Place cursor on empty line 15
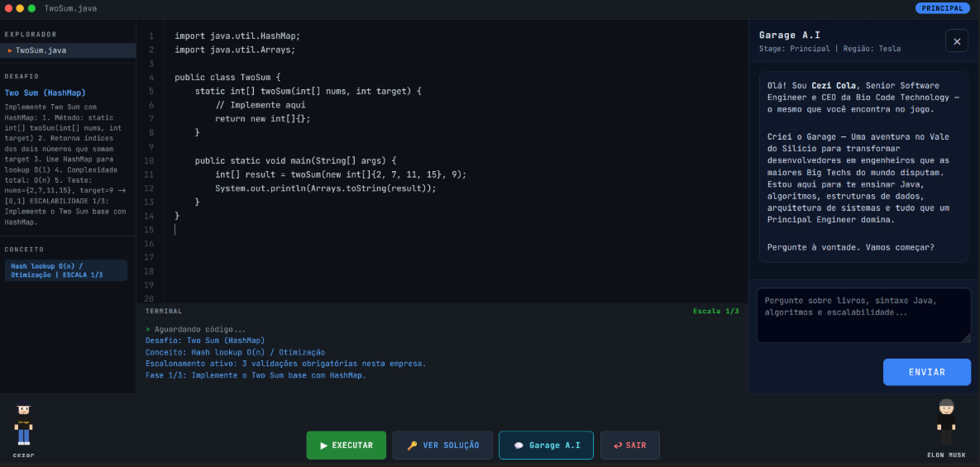 [457, 229]
